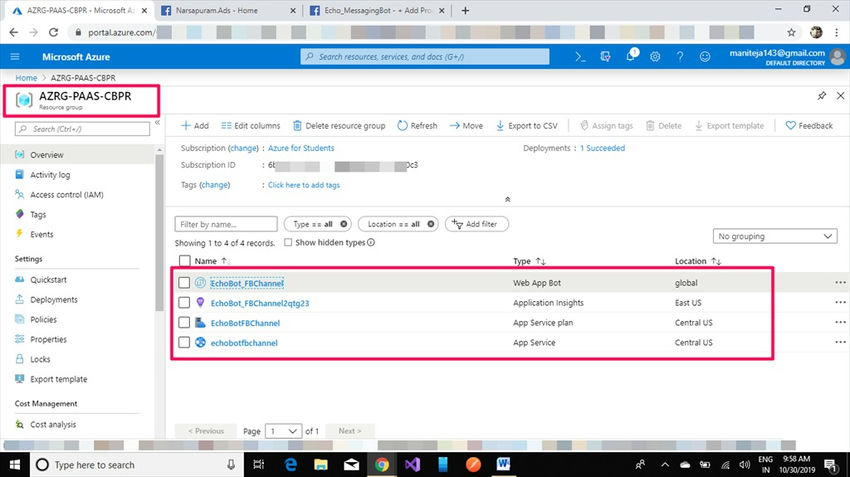Image resolution: width=850 pixels, height=477 pixels.
Task: Refresh the resource list
Action: click(417, 125)
